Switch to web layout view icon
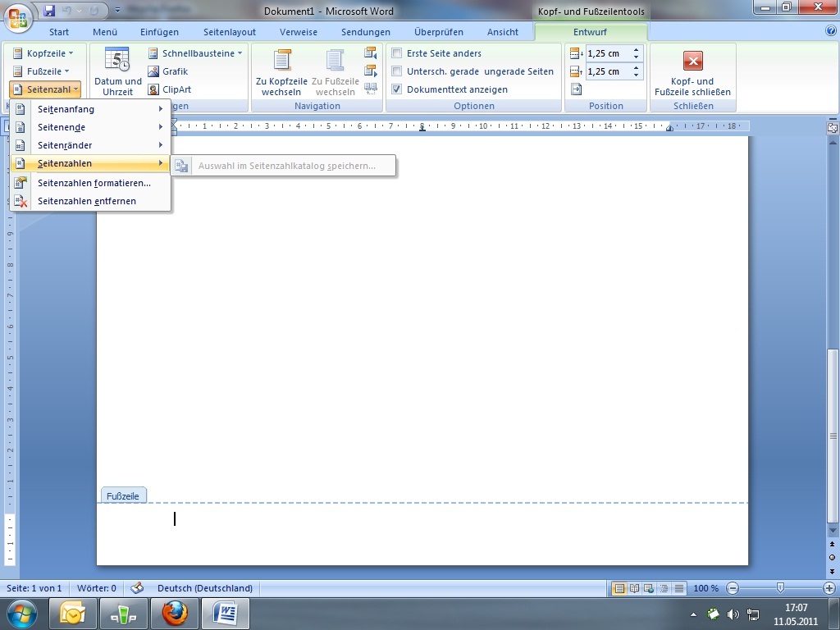840x630 pixels. pos(649,588)
